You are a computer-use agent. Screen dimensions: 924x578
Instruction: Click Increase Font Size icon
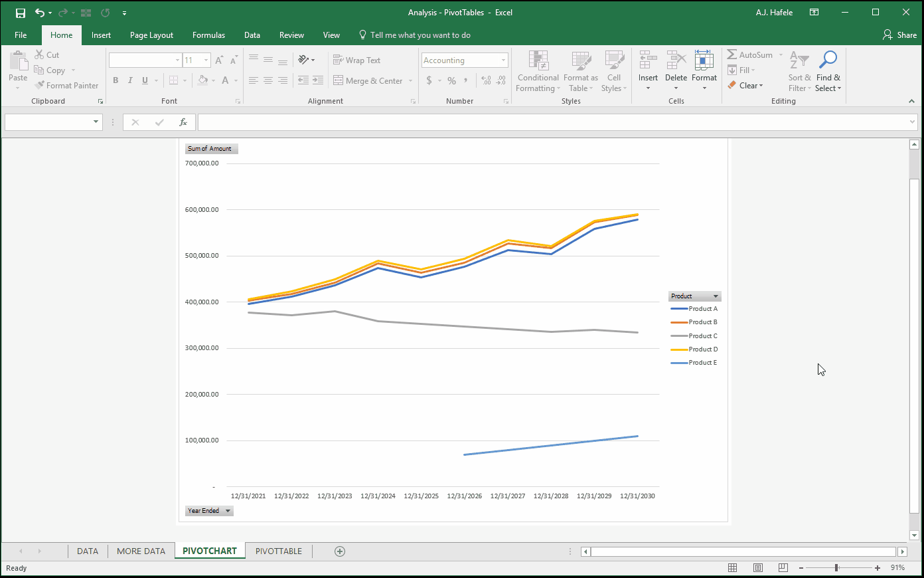point(219,60)
